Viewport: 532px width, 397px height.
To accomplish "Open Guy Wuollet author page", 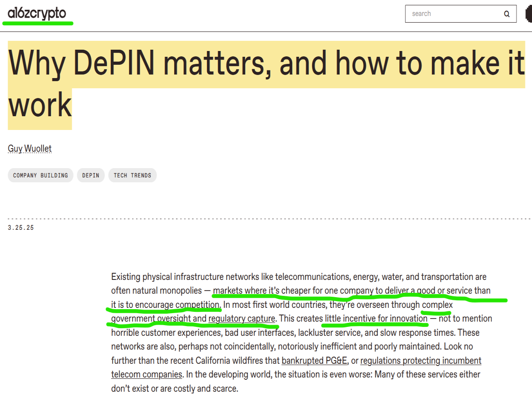I will pos(30,149).
